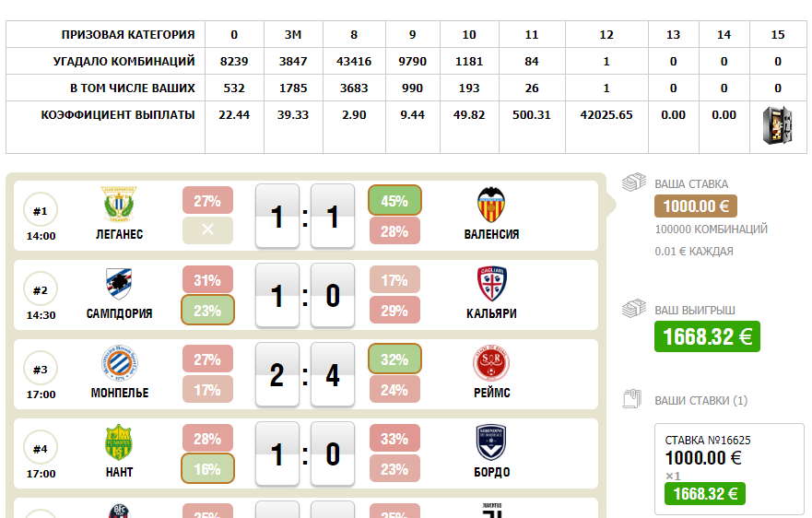812x518 pixels.
Task: Select the 16% outcome in Nantes match
Action: [x=207, y=469]
